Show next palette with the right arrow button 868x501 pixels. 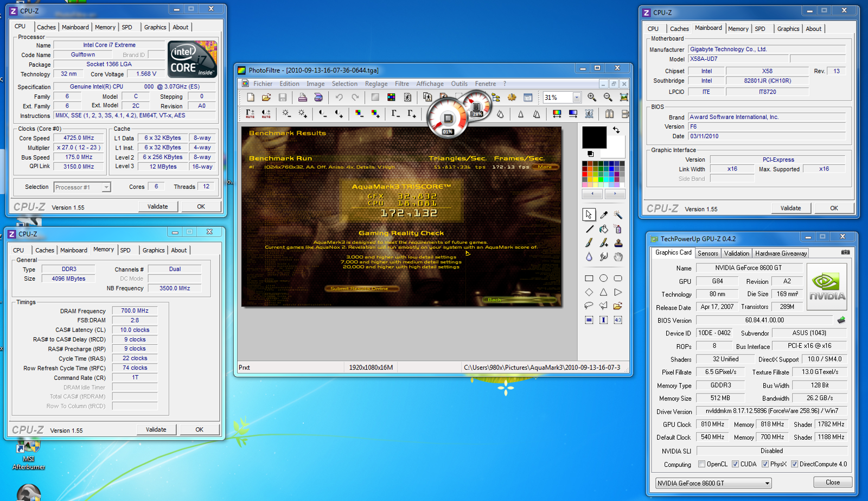(615, 194)
